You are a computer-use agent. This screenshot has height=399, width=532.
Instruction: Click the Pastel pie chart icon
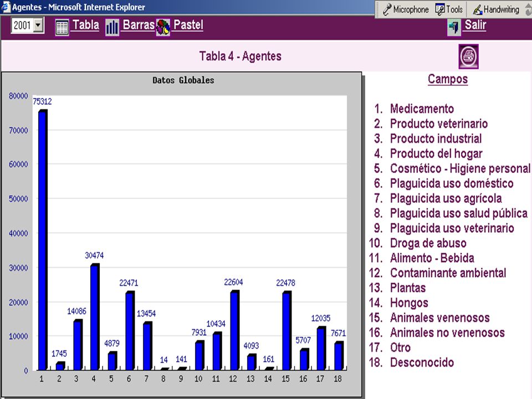pyautogui.click(x=163, y=28)
